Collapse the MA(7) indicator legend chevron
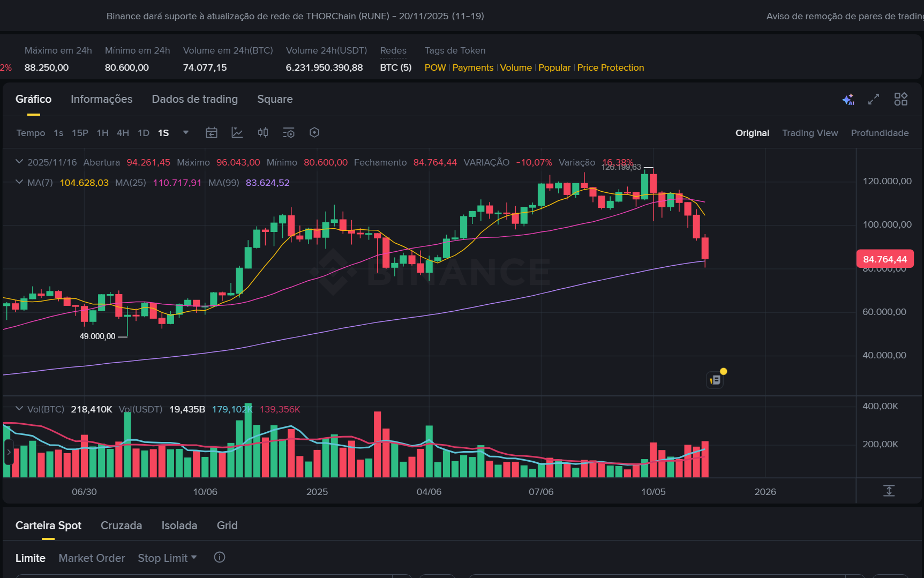 (19, 182)
